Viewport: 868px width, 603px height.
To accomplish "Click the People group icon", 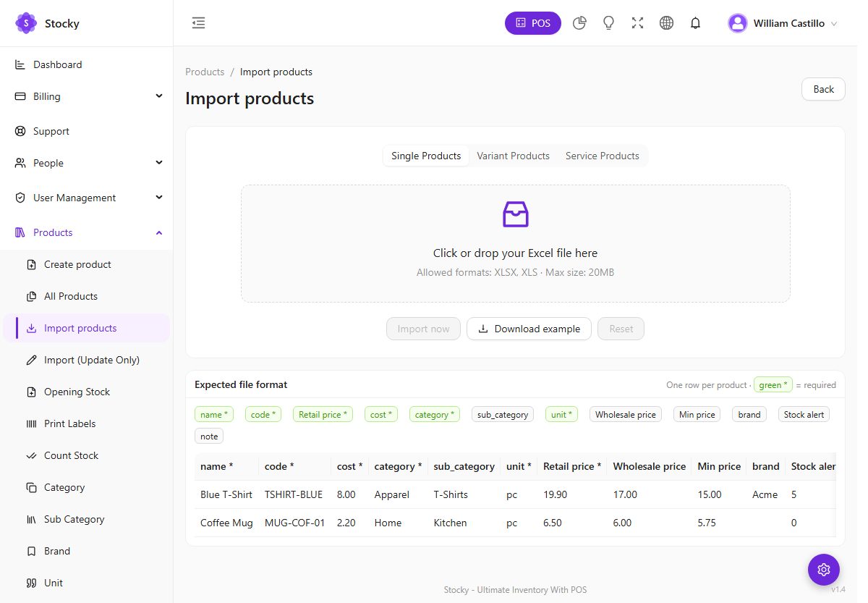I will pos(20,163).
